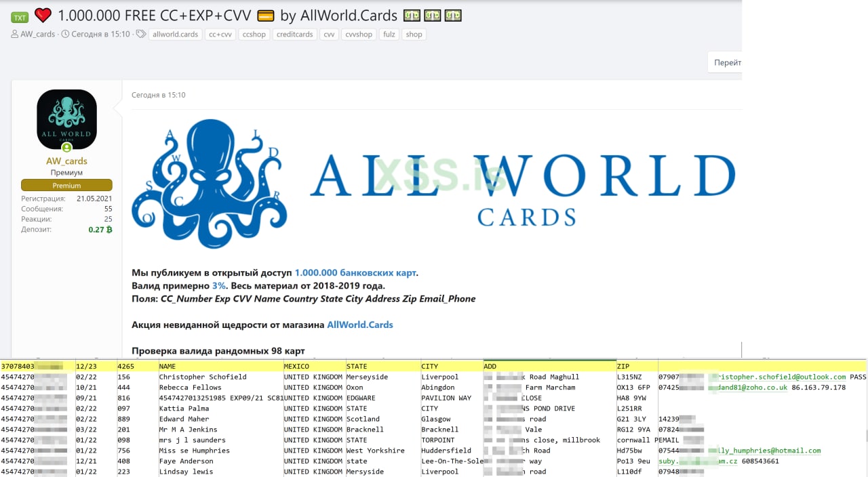Open the fulz tag

tap(389, 35)
